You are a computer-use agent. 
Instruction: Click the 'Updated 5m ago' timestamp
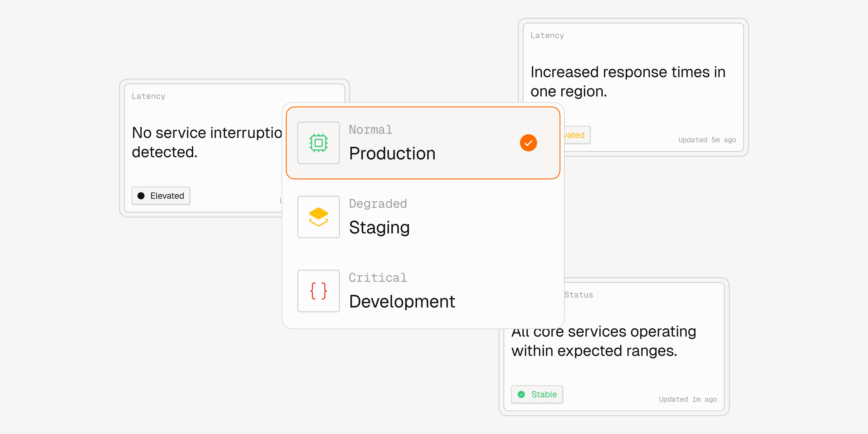coord(707,140)
